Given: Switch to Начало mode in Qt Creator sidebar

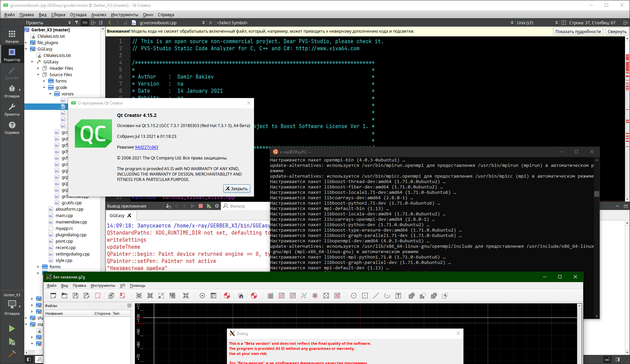Looking at the screenshot, I should pos(12,36).
